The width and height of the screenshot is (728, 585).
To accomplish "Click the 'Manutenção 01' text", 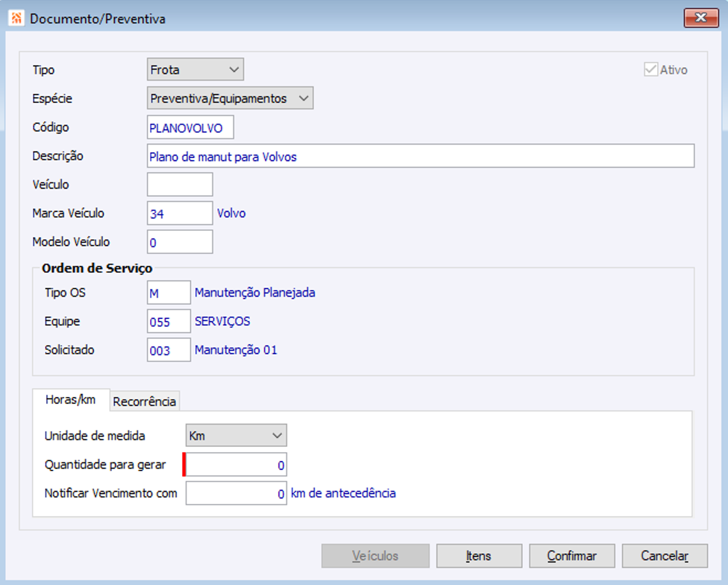I will pyautogui.click(x=236, y=350).
